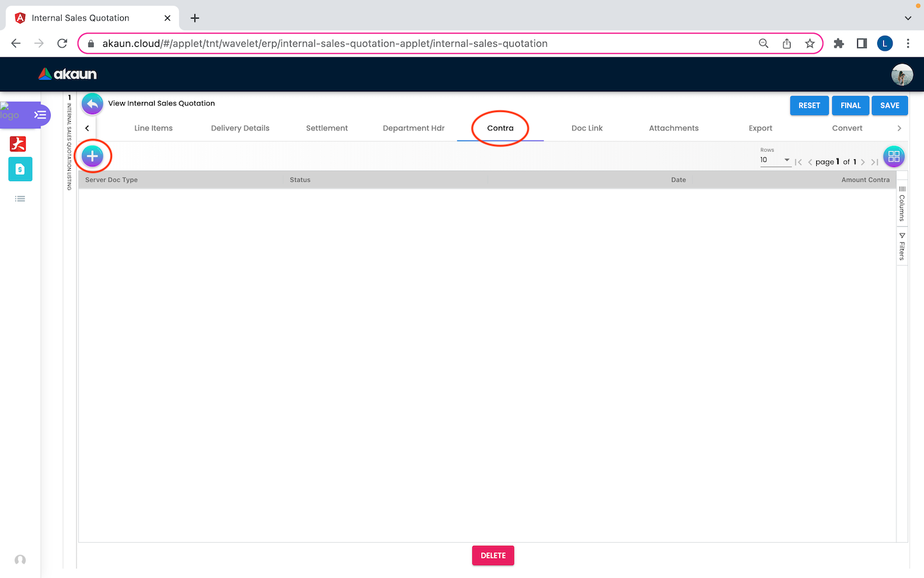This screenshot has width=924, height=578.
Task: Open the red PDF applet sidebar icon
Action: pyautogui.click(x=18, y=143)
